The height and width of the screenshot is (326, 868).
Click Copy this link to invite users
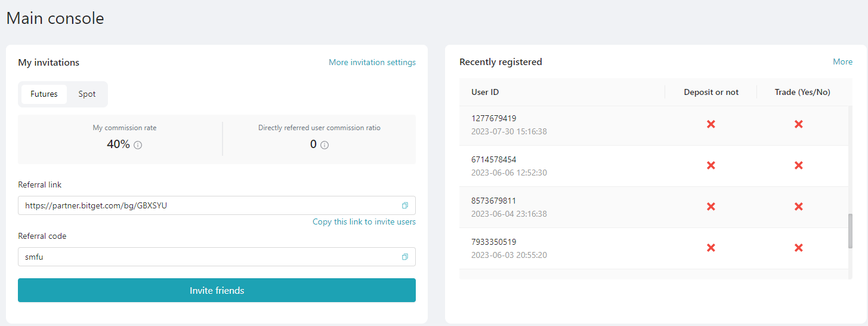coord(364,222)
